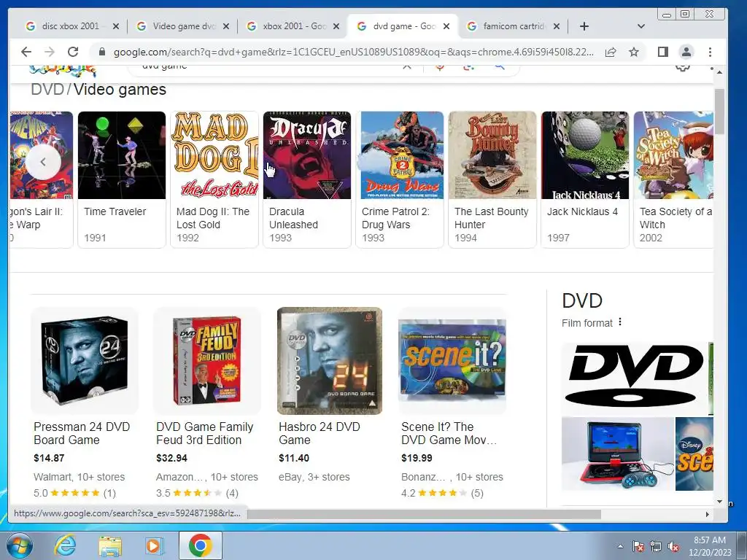This screenshot has height=560, width=747.
Task: Click the Family Feud 3rd Edition image
Action: pyautogui.click(x=206, y=360)
